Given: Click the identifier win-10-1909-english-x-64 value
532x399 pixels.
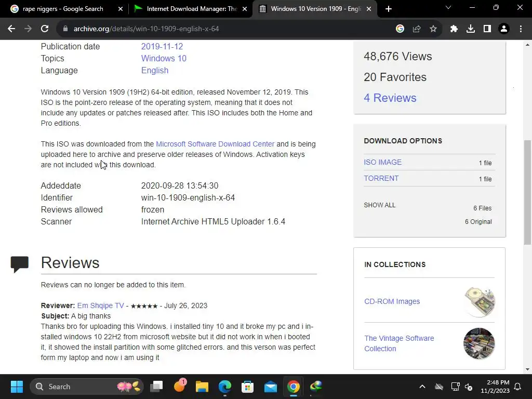Looking at the screenshot, I should pyautogui.click(x=188, y=197).
